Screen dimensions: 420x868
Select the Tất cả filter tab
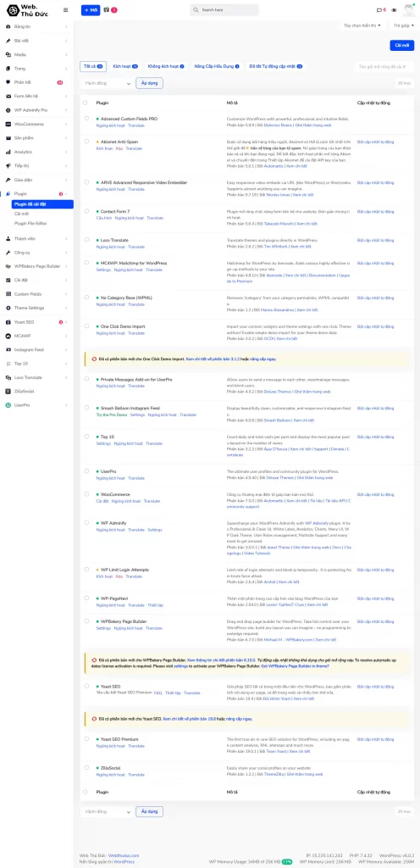tap(93, 66)
